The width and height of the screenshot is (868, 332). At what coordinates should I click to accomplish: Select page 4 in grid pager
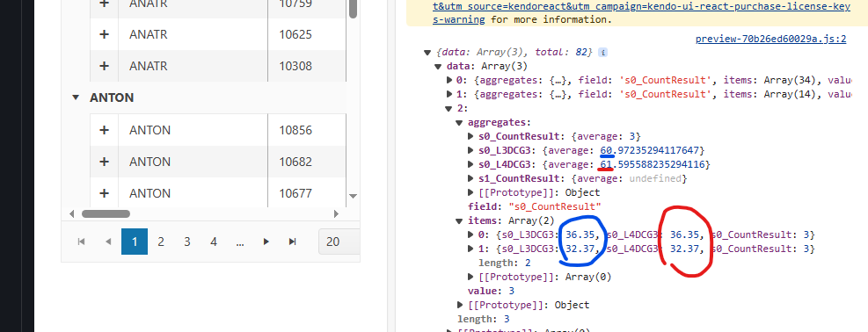click(213, 242)
